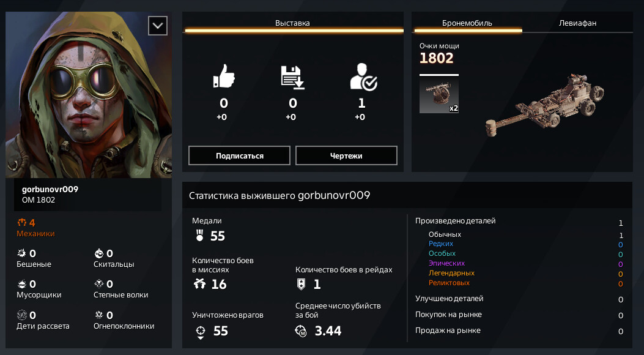Select the weapon thumbnail marked x2
Viewport: 644px width, 355px height.
tap(439, 94)
